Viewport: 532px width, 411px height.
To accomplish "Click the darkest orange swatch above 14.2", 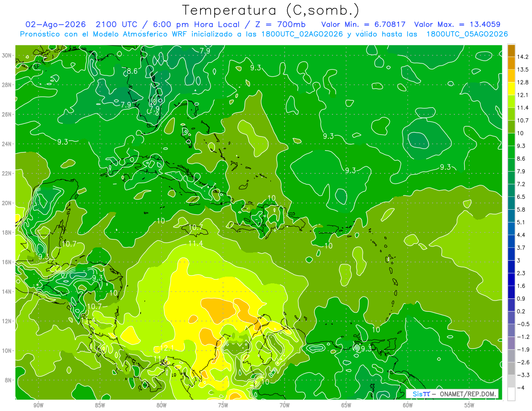I will click(x=511, y=50).
